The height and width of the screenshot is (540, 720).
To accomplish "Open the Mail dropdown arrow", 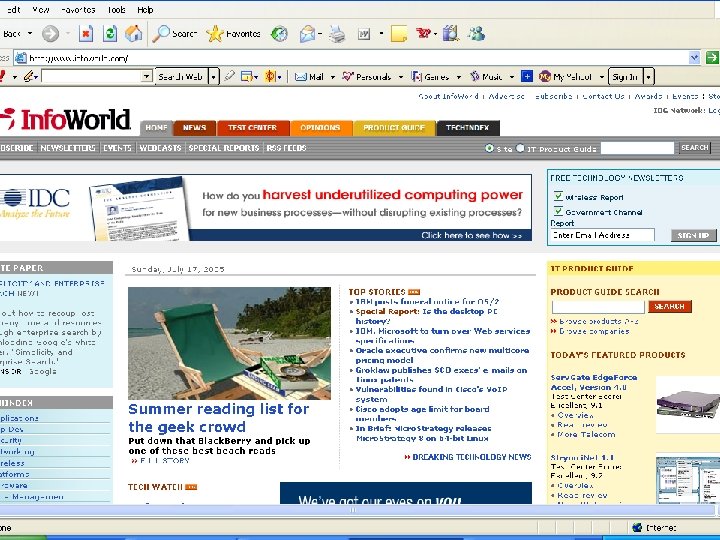I will (x=332, y=77).
